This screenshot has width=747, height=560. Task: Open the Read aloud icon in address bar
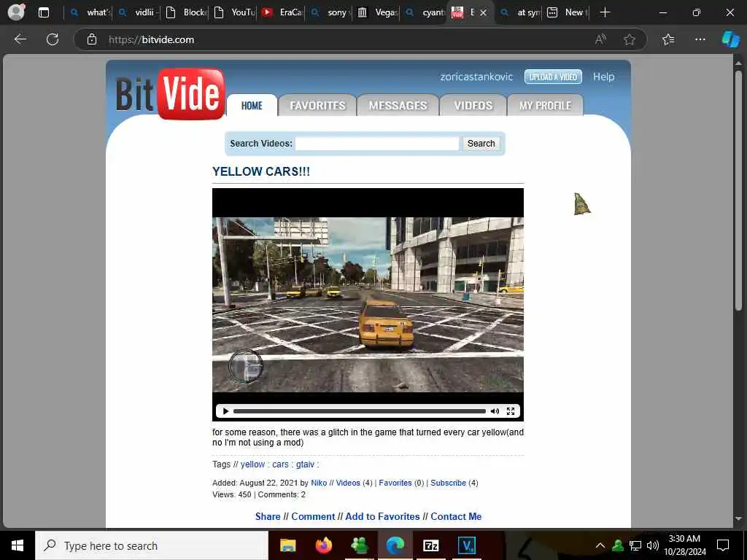(600, 39)
